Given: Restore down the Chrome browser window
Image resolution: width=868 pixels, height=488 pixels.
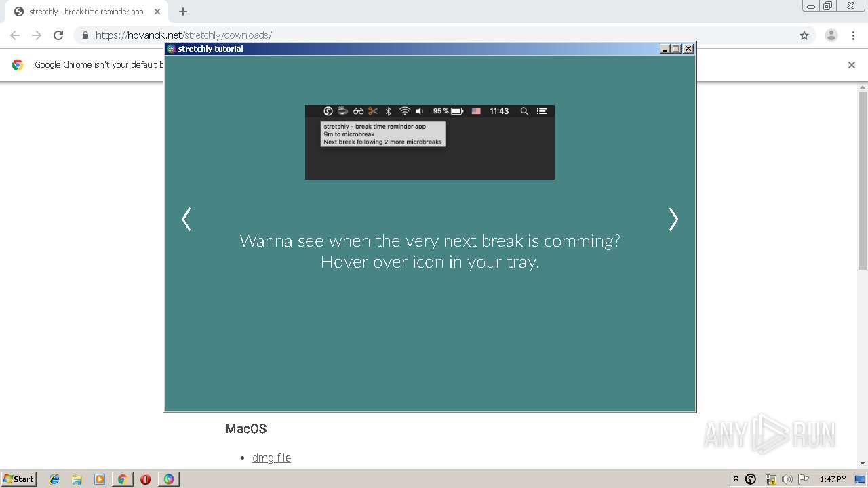Looking at the screenshot, I should pos(827,6).
